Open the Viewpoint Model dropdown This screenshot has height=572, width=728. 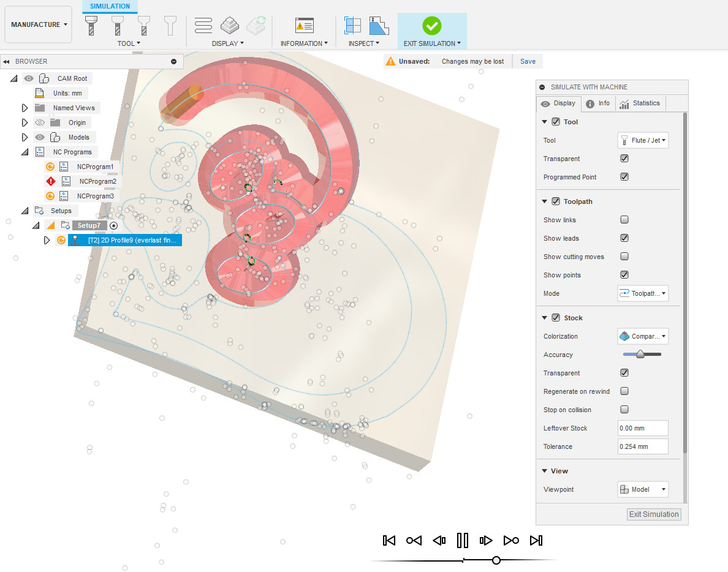pos(643,489)
